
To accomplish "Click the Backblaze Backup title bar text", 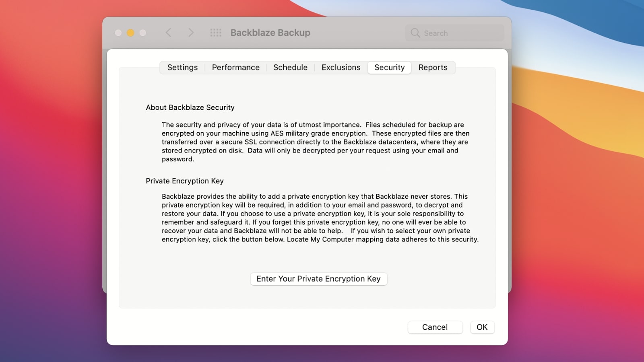I will coord(270,33).
